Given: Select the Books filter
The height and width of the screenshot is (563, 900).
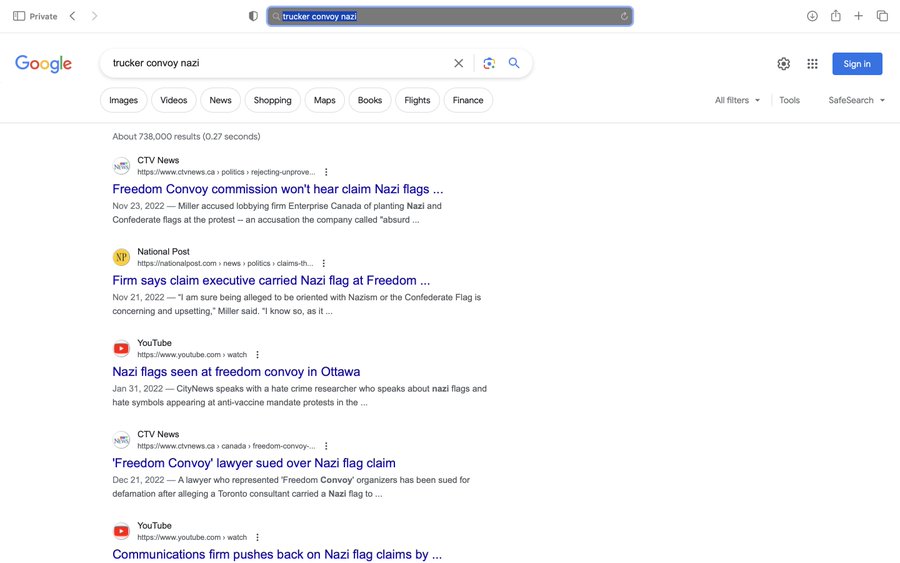Looking at the screenshot, I should (370, 100).
